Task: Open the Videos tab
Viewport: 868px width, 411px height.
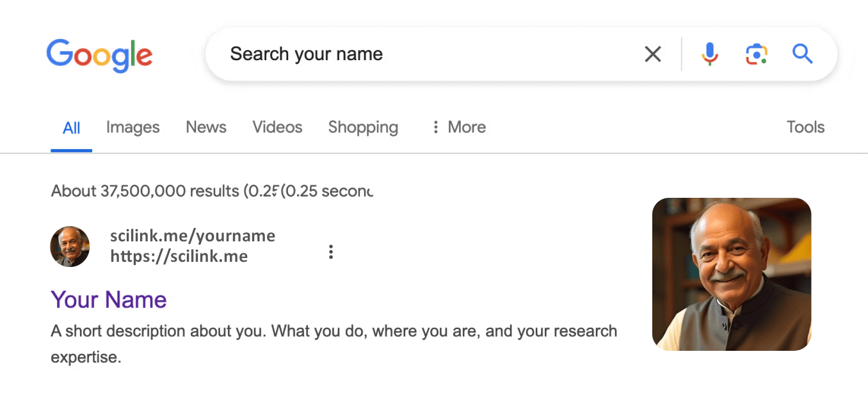Action: [277, 127]
